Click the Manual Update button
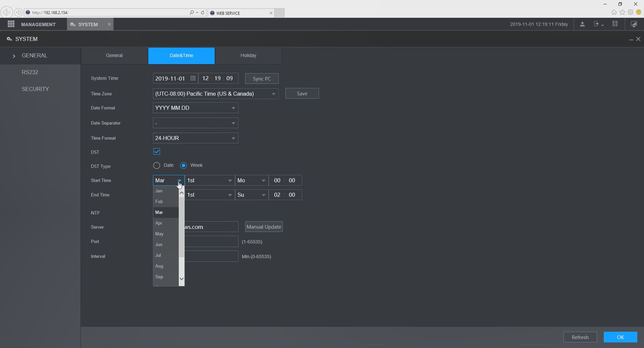The width and height of the screenshot is (644, 348). click(264, 227)
